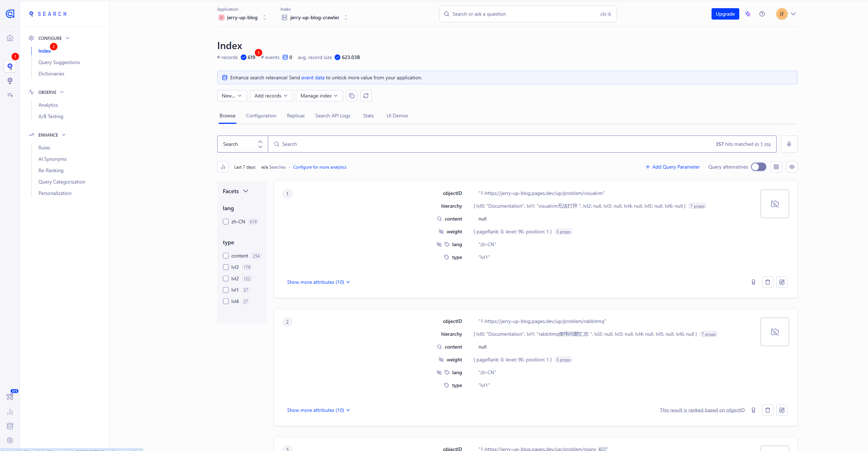Switch to grid display view icon
868x451 pixels.
776,167
